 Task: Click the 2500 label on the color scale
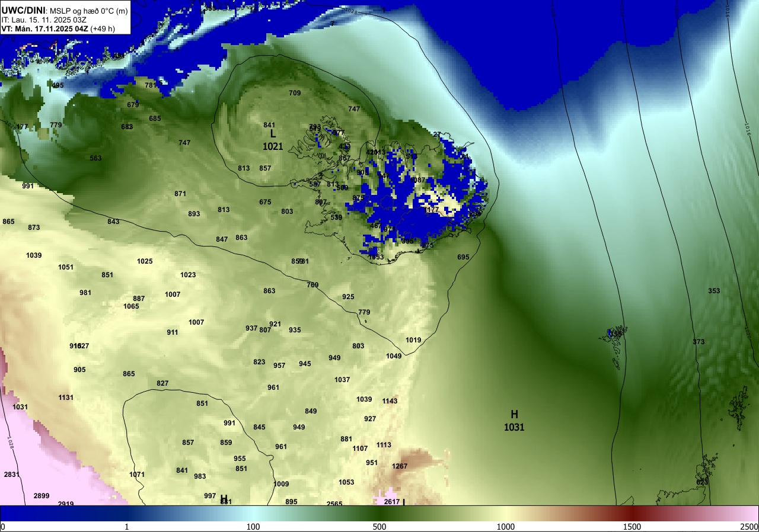(x=749, y=527)
